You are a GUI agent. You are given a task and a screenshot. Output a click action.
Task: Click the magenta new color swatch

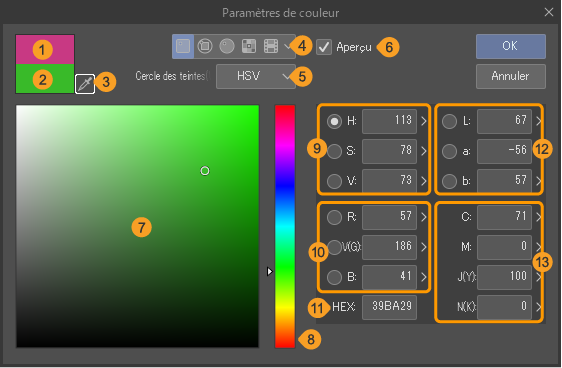(x=45, y=49)
